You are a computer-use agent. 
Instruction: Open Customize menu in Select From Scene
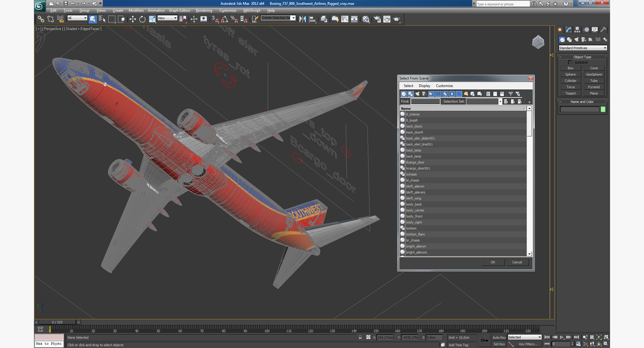click(444, 86)
